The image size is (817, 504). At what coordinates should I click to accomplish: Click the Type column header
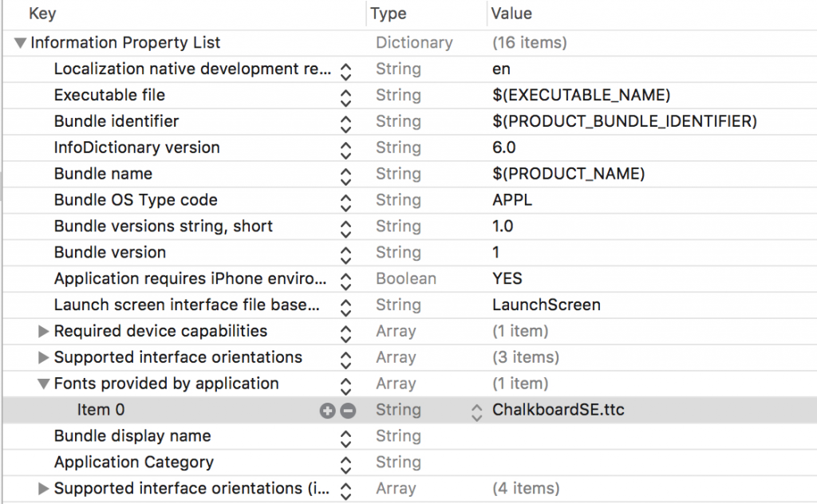pos(389,14)
